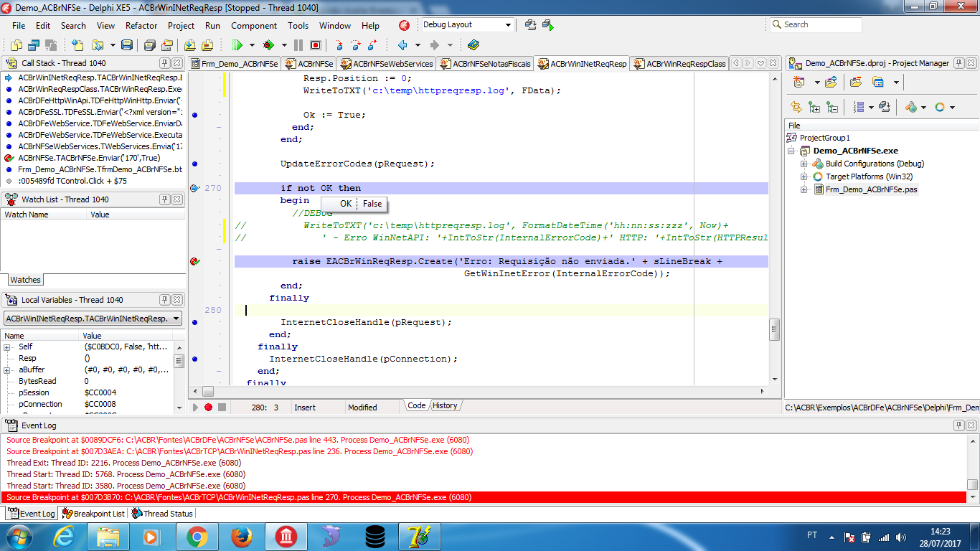Click the IDE Search input field

point(816,24)
